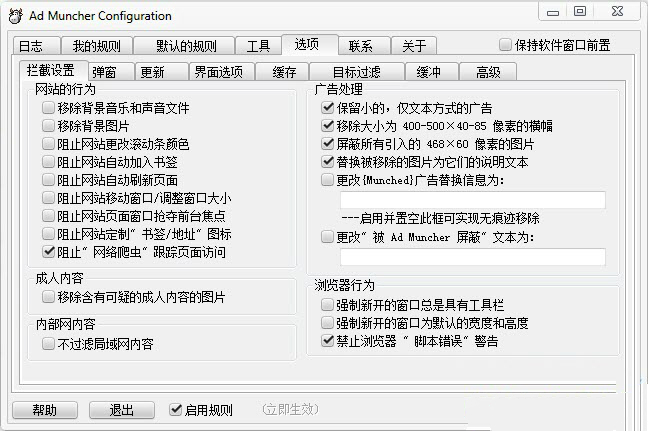
Task: Enable 保持软件窗口前置 checkbox
Action: click(505, 45)
